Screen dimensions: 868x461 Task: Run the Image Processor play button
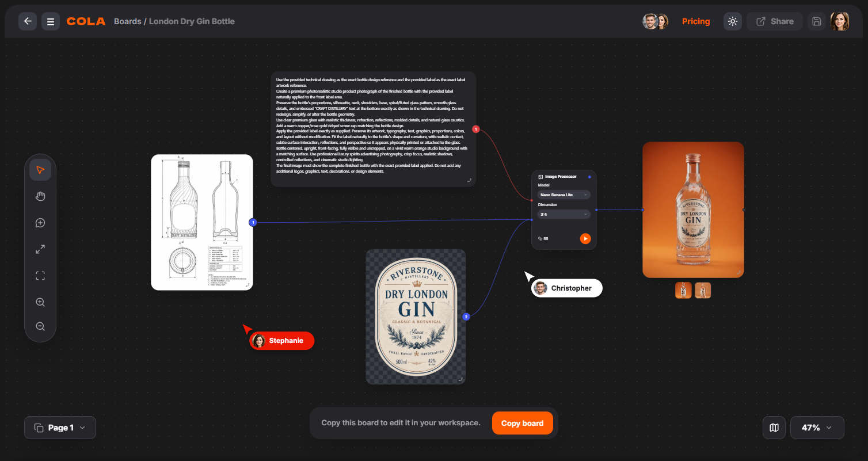click(x=585, y=238)
